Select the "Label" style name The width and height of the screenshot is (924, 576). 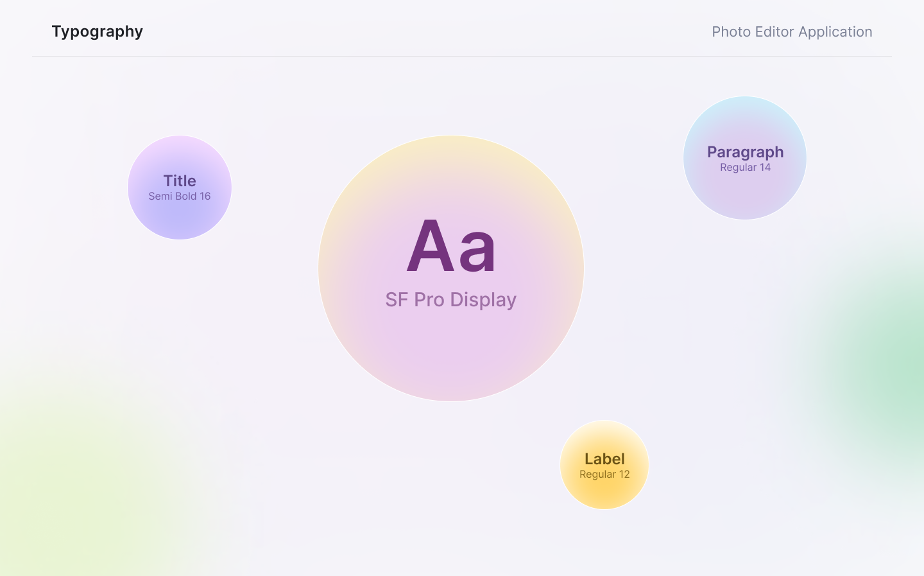[x=604, y=459]
